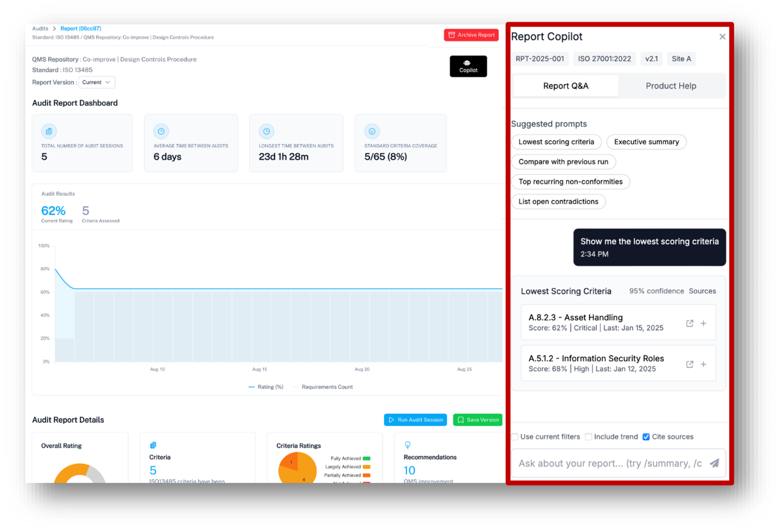The width and height of the screenshot is (781, 532).
Task: Uncheck Cite sources checkbox
Action: [646, 436]
